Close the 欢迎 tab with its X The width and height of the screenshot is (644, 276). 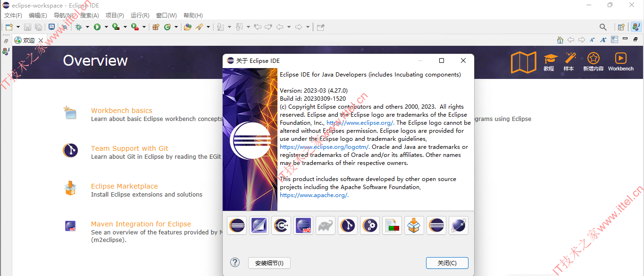[x=41, y=40]
